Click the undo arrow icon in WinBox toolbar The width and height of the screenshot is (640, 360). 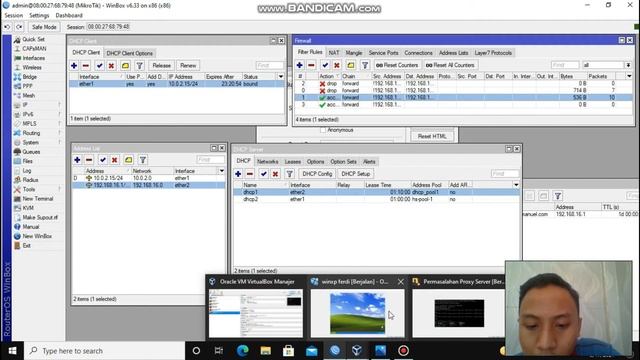[7, 27]
